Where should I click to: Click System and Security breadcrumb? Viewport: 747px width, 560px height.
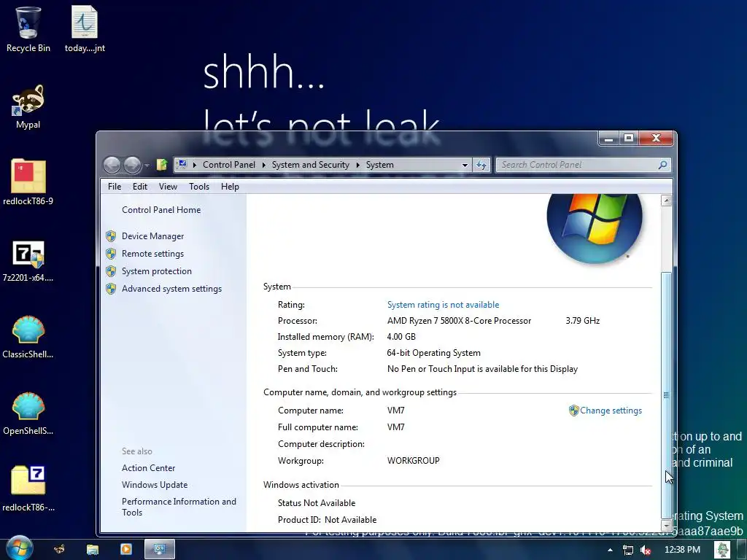[x=310, y=165]
